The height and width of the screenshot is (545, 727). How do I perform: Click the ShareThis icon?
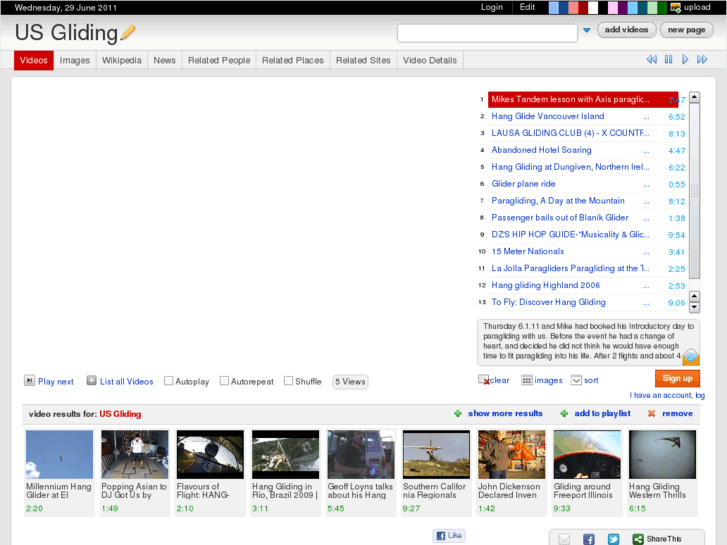638,539
